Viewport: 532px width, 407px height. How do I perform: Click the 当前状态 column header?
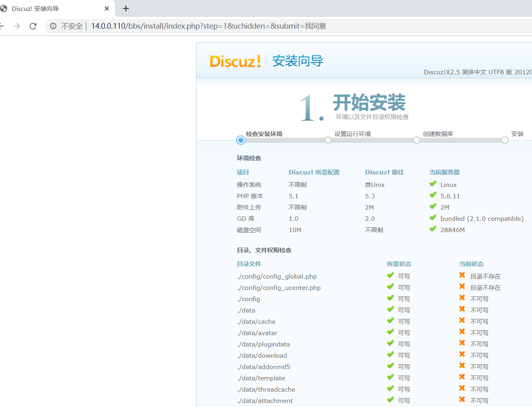click(471, 264)
